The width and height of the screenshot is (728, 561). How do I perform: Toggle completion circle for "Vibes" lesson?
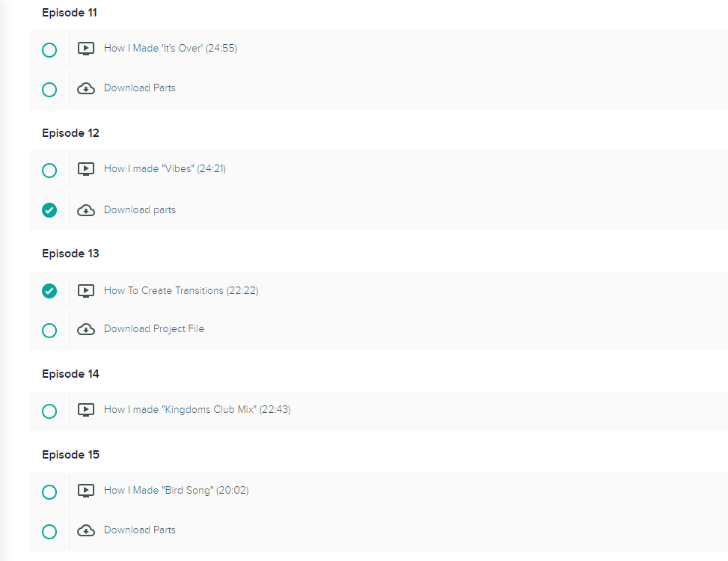49,171
